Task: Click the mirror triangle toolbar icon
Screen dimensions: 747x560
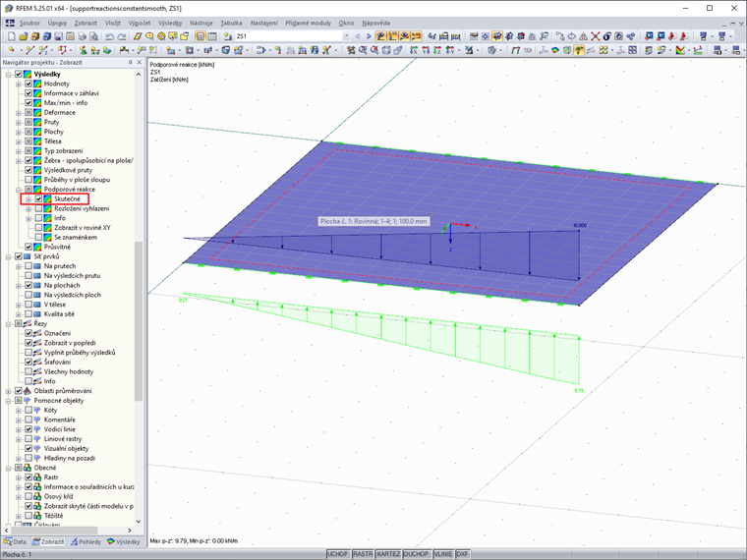Action: pos(583,36)
